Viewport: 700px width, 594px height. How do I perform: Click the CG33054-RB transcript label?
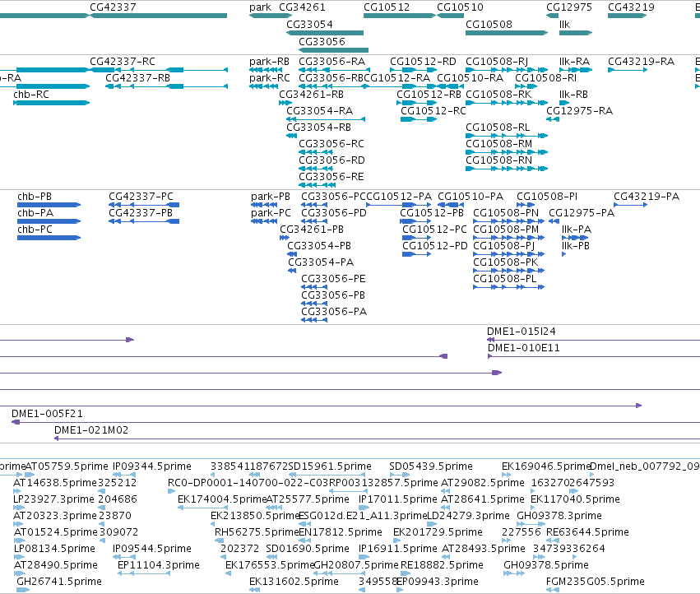(319, 128)
